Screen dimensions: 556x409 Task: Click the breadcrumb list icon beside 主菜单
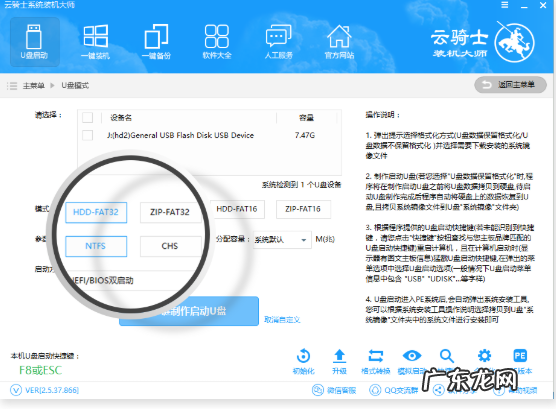12,85
